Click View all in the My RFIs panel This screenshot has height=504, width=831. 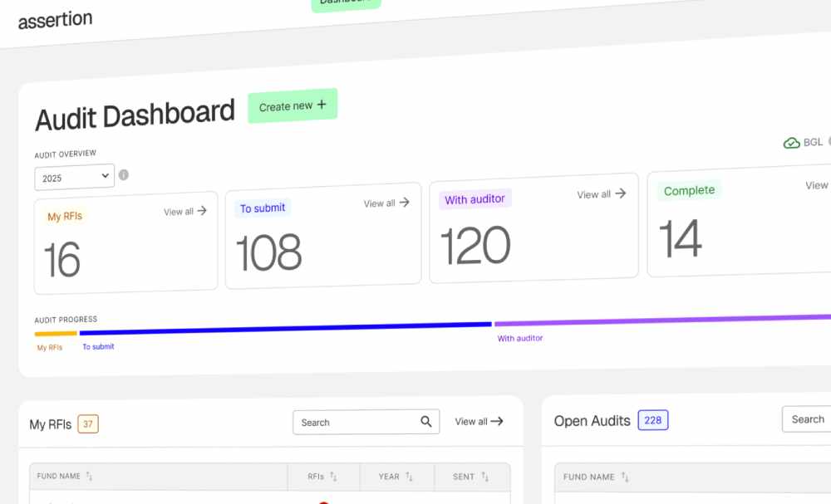click(479, 422)
